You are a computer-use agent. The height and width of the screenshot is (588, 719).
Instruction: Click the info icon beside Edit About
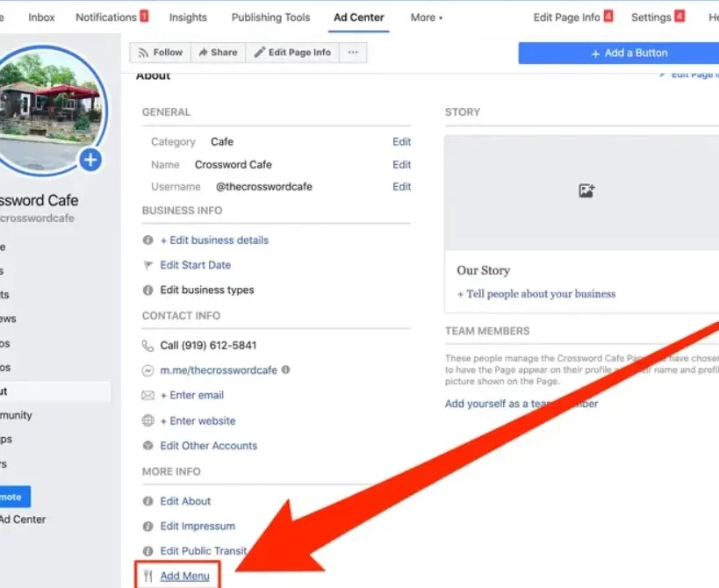tap(147, 501)
